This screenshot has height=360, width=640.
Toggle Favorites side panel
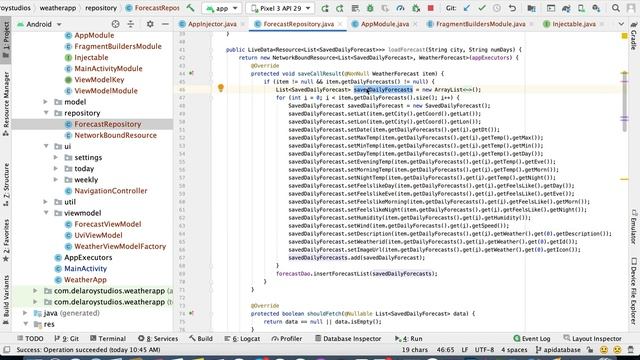(6, 240)
